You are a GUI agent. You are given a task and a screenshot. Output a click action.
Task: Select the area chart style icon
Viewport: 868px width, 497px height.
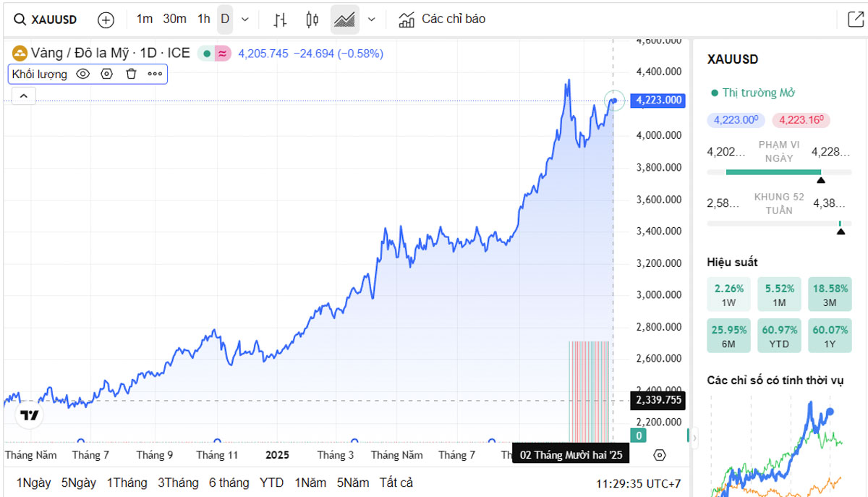pyautogui.click(x=345, y=20)
